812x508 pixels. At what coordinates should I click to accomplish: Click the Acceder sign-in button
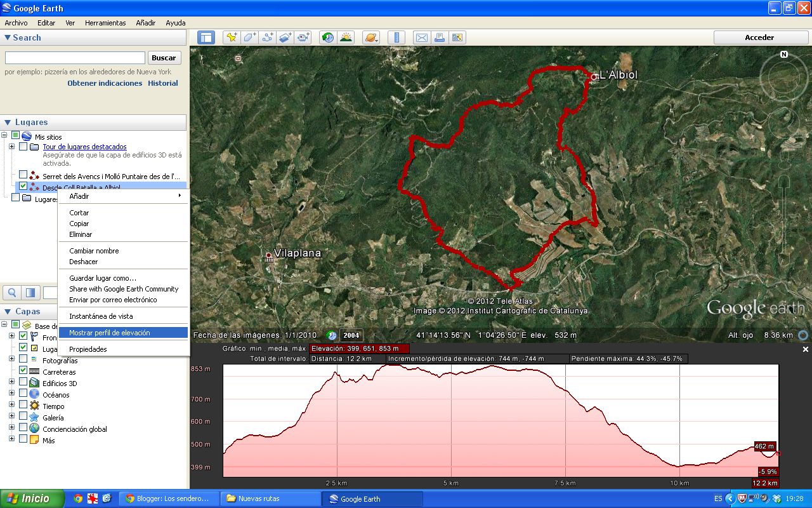coord(759,37)
